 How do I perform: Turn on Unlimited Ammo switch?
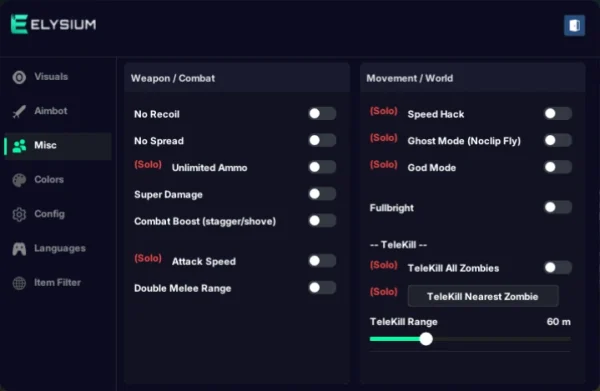click(x=322, y=167)
